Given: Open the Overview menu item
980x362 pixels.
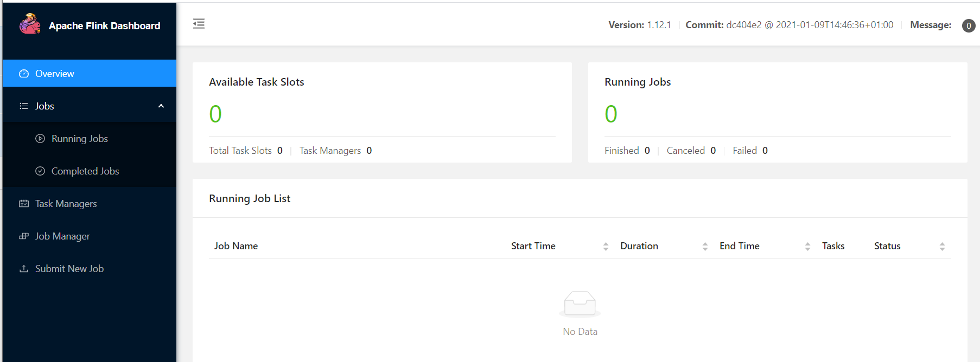Looking at the screenshot, I should point(55,74).
